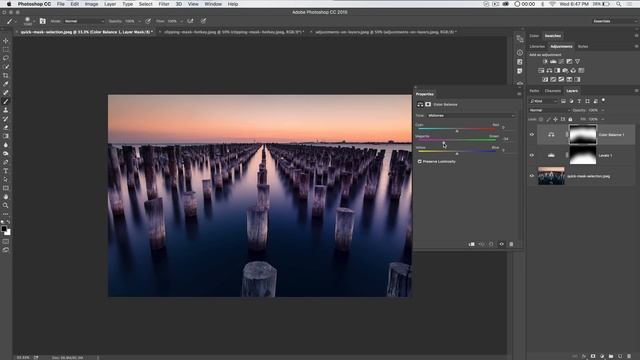This screenshot has width=640, height=360.
Task: Select the History Brush tool
Action: pos(6,119)
